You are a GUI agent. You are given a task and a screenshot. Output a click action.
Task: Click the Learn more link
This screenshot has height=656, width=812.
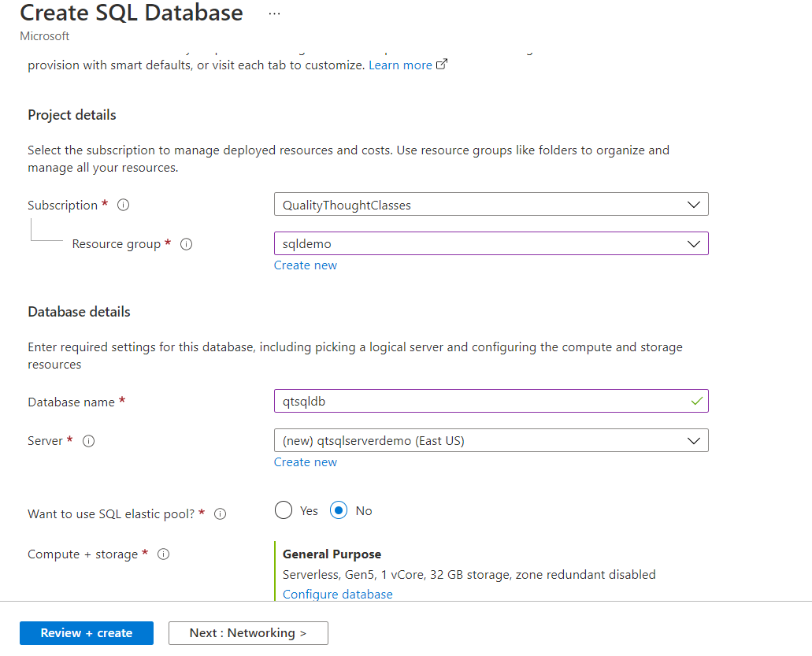[x=400, y=65]
